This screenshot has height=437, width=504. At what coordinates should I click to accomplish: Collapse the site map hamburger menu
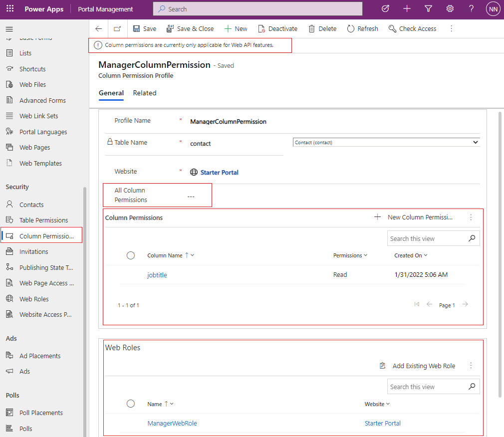click(x=9, y=29)
